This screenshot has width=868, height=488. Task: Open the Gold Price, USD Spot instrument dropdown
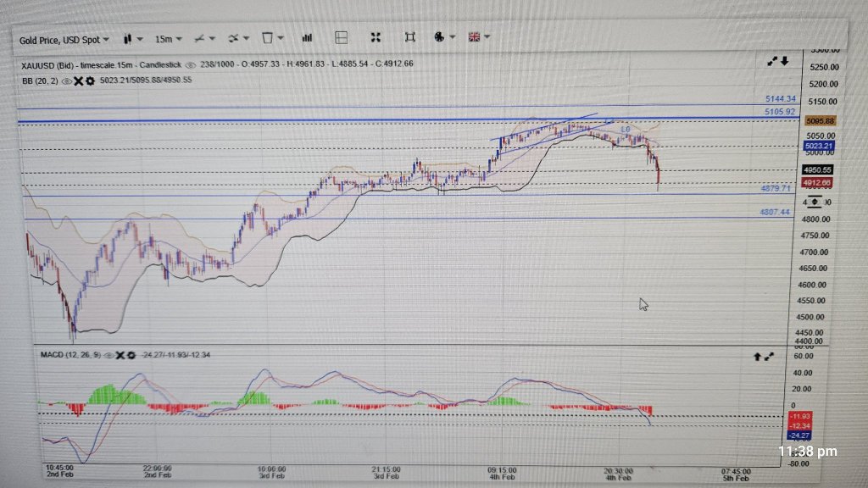[64, 40]
